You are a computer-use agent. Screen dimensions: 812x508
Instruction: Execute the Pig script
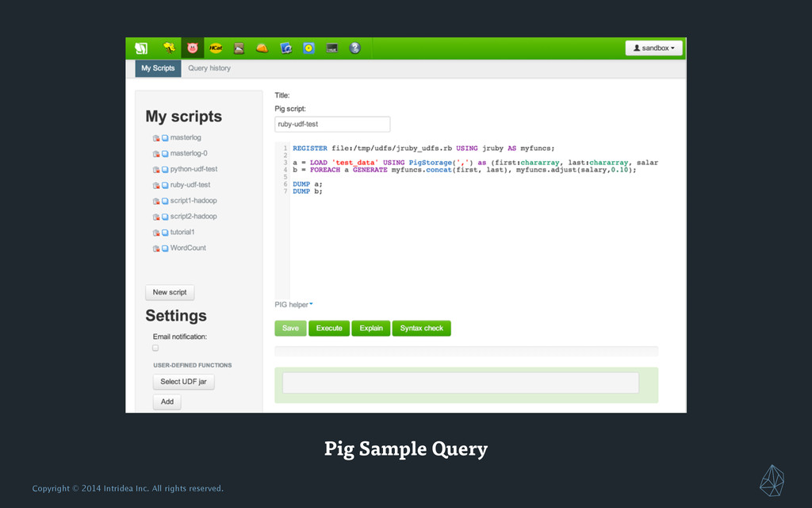click(x=329, y=328)
